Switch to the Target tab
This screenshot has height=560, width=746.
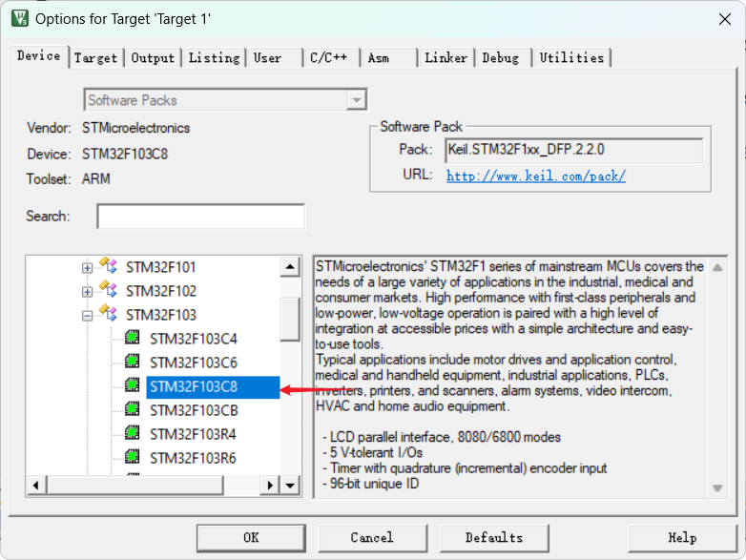95,58
